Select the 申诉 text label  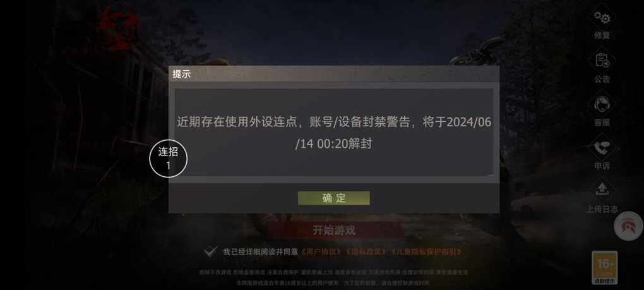(x=602, y=166)
